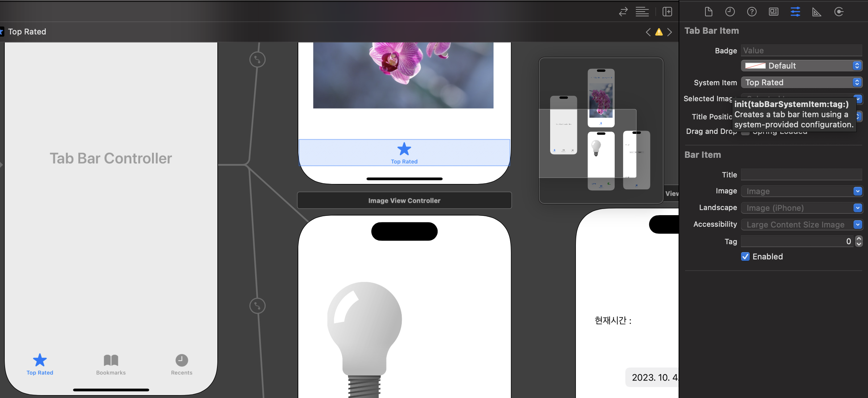Open the Landscape Image (iPhone) dropdown
Image resolution: width=868 pixels, height=398 pixels.
(x=857, y=208)
